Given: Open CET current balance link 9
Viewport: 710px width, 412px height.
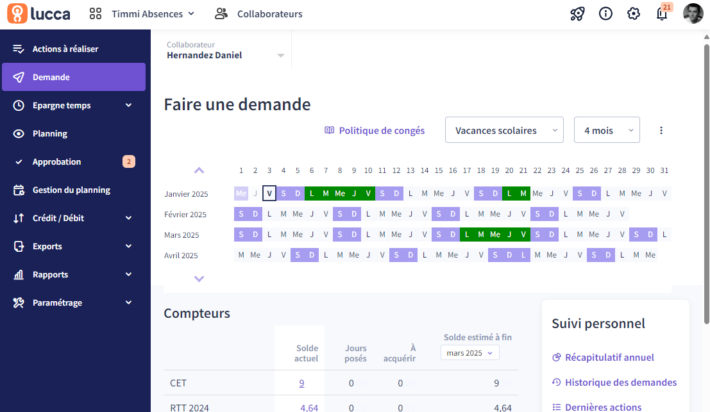Looking at the screenshot, I should tap(302, 383).
